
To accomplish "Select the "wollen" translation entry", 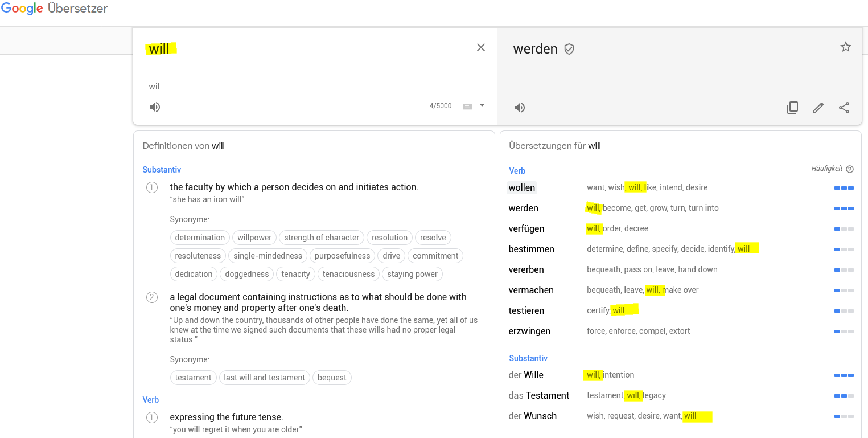I will [x=521, y=187].
